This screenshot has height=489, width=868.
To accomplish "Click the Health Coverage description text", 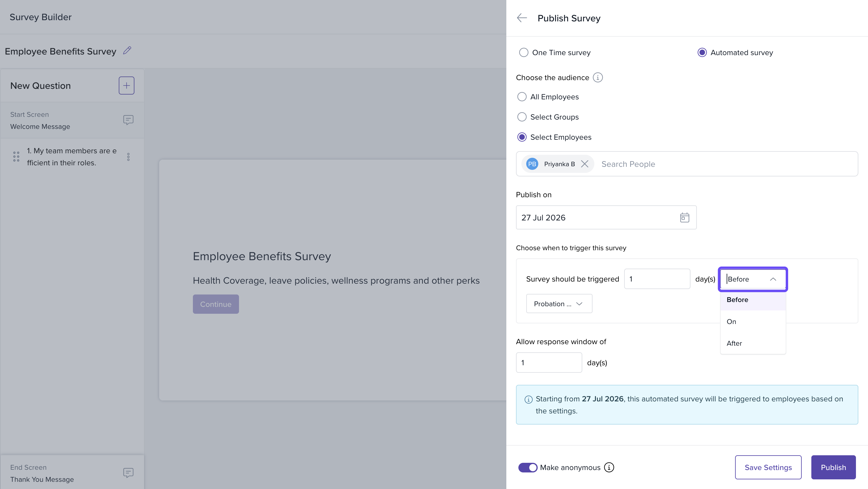I will click(x=336, y=280).
